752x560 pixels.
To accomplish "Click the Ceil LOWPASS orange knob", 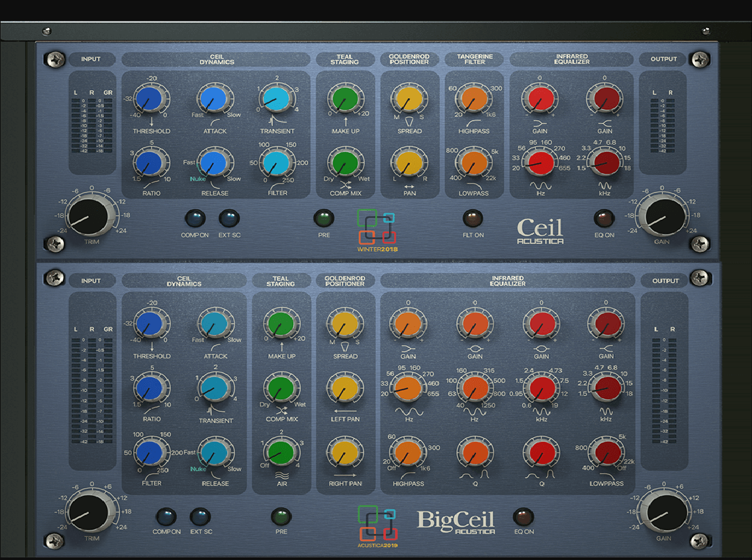I will click(x=473, y=163).
